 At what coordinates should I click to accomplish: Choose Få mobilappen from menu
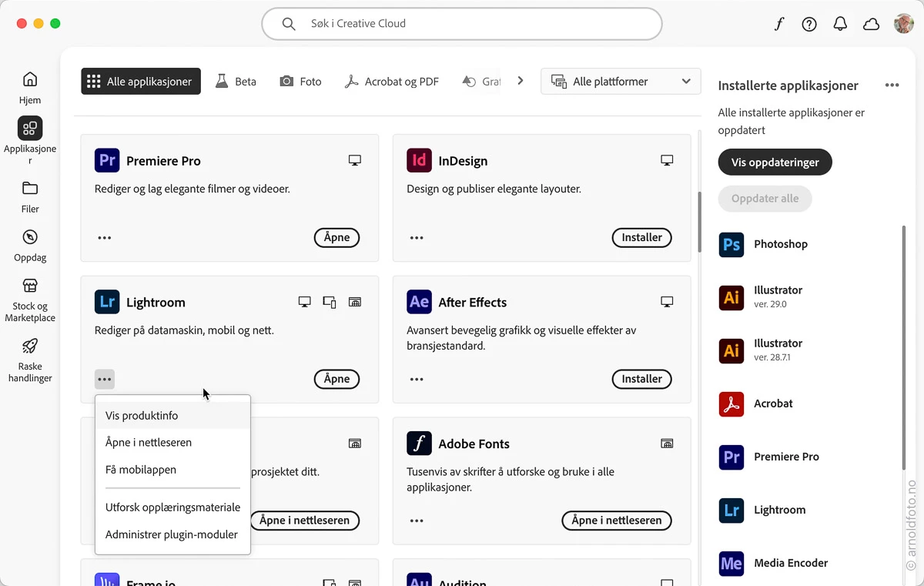click(172, 470)
